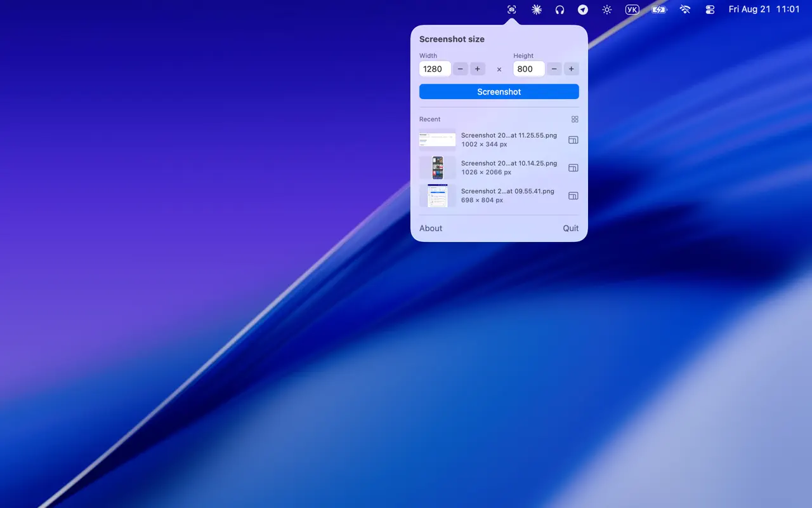
Task: Click window icon for 09.55.41.png row
Action: tap(573, 196)
